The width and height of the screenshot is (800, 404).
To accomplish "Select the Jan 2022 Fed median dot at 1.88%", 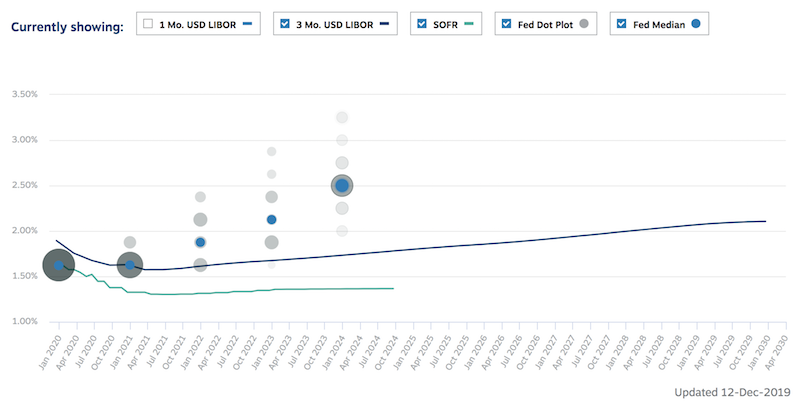I will [201, 242].
